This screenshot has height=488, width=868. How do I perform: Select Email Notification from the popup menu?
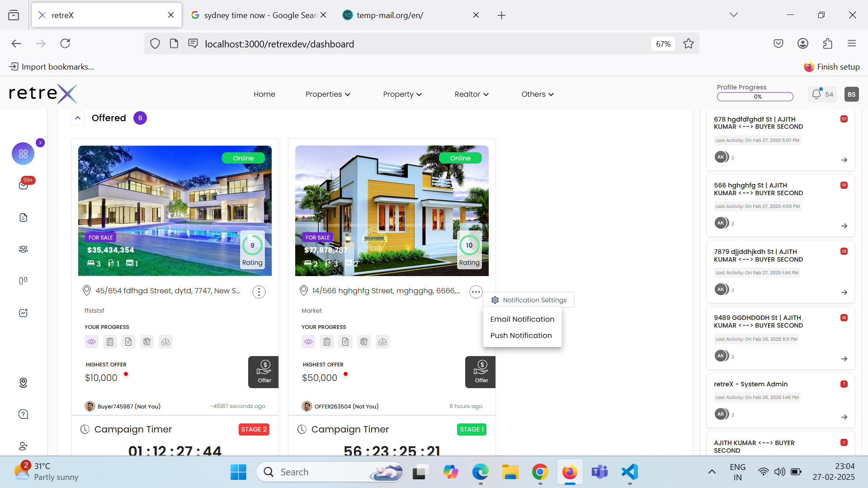pyautogui.click(x=522, y=319)
